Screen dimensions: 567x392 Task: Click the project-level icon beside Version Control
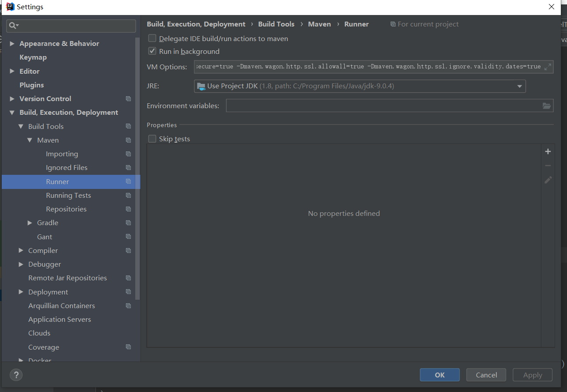pyautogui.click(x=128, y=99)
